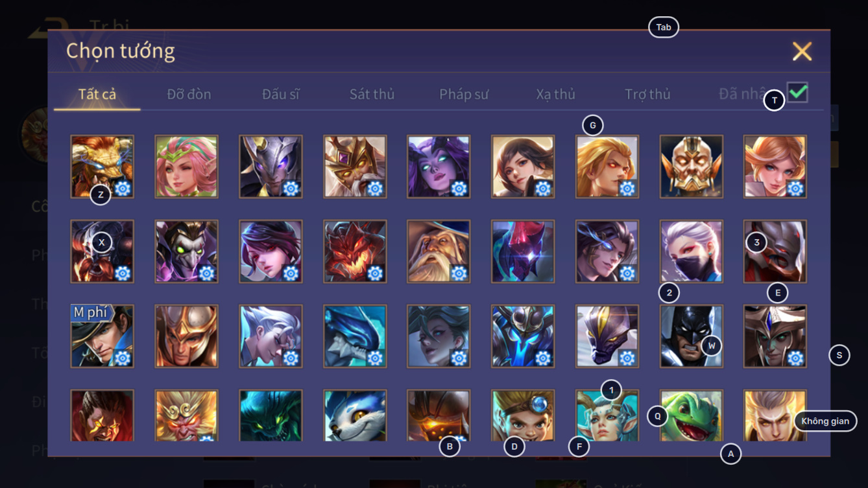Select the masked silver-haired ninja hero
Screen dimensions: 868x488
[691, 251]
